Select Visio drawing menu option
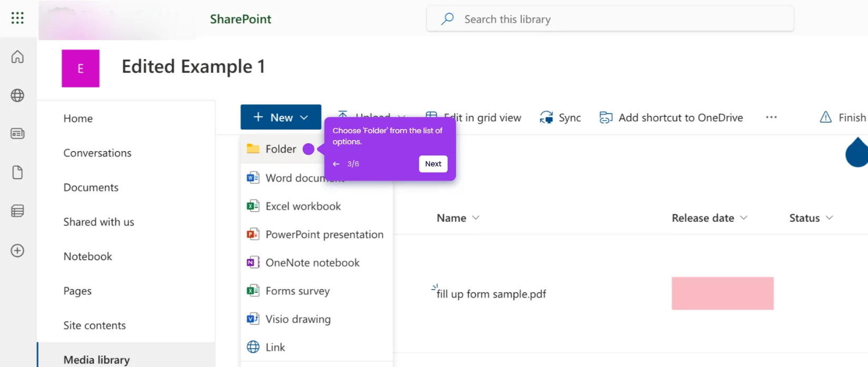The width and height of the screenshot is (868, 367). 317,319
